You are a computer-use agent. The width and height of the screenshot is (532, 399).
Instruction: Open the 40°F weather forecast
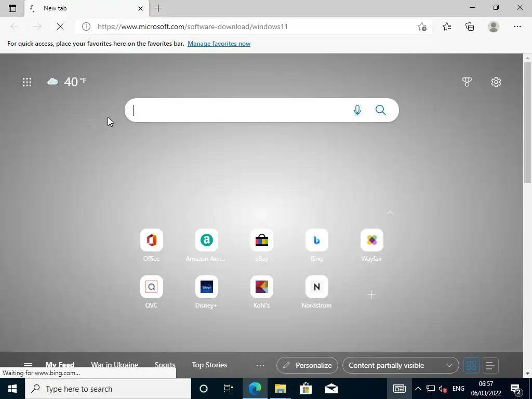point(67,82)
